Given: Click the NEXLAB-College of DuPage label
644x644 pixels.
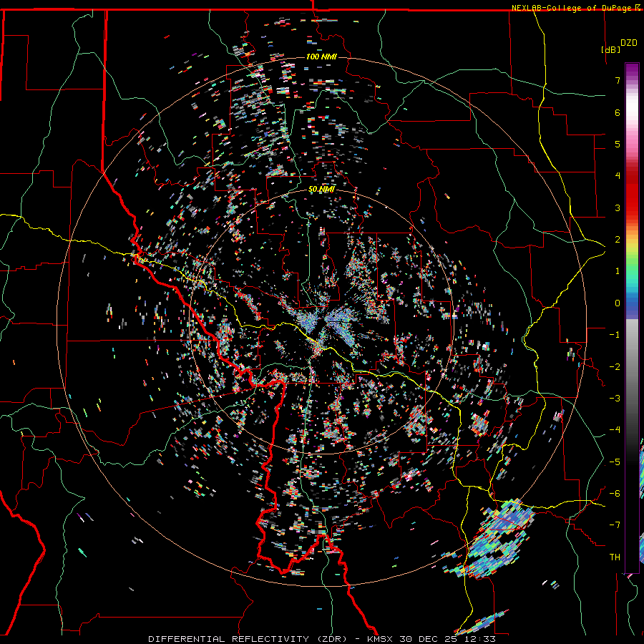Looking at the screenshot, I should tap(573, 8).
